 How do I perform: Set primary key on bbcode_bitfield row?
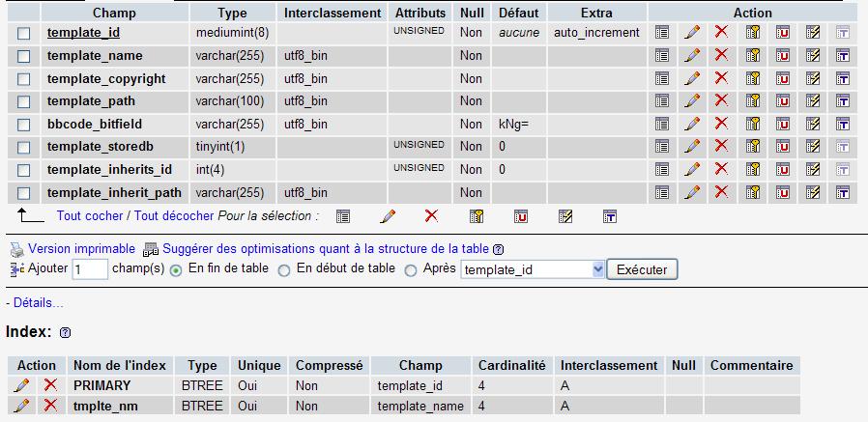coord(752,124)
